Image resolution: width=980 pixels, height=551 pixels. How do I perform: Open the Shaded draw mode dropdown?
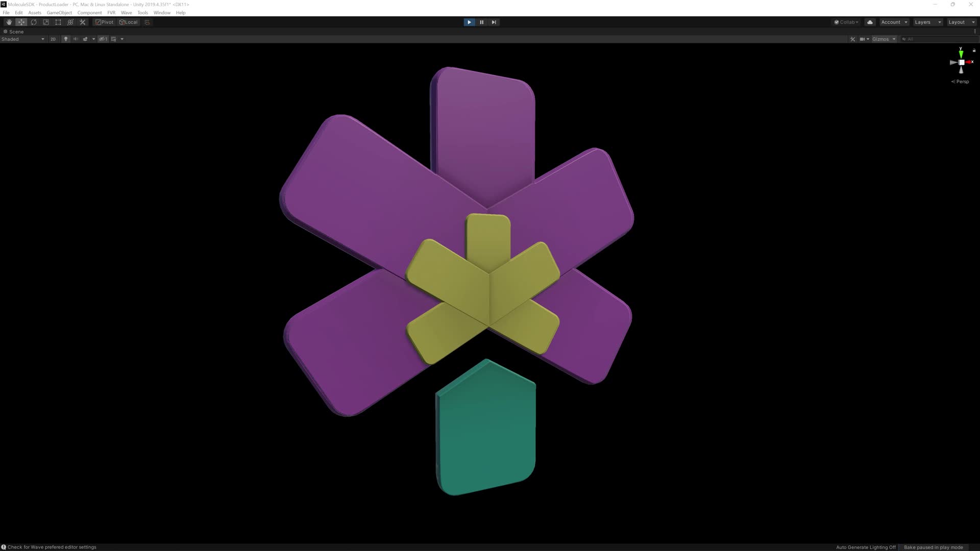point(22,39)
